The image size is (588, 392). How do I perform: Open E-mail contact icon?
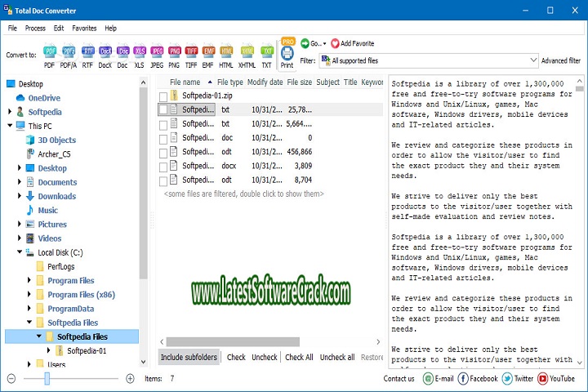click(x=428, y=378)
